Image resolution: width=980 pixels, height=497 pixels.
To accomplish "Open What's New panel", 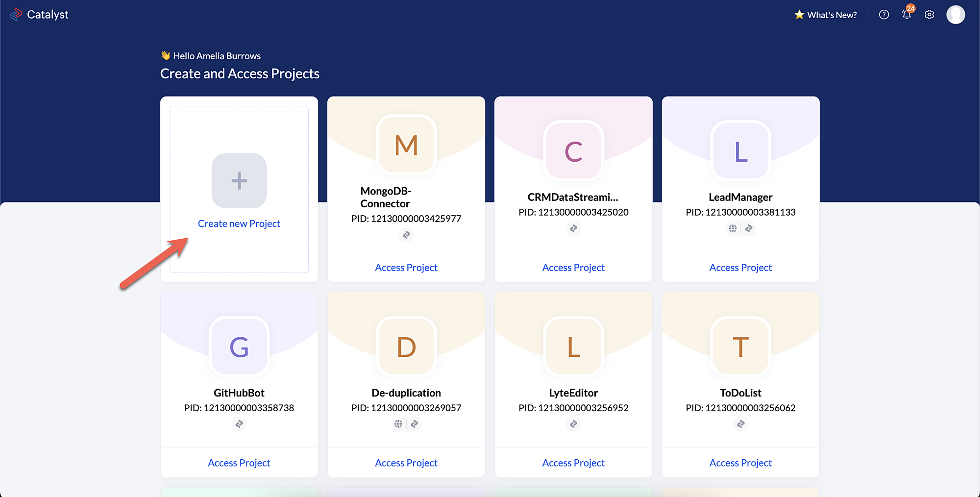I will (826, 15).
